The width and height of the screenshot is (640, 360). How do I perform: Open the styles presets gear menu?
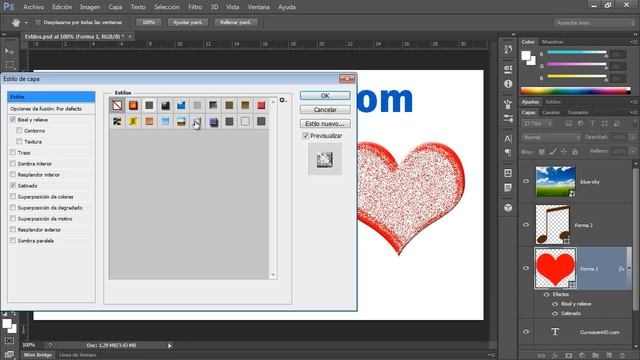(x=283, y=100)
